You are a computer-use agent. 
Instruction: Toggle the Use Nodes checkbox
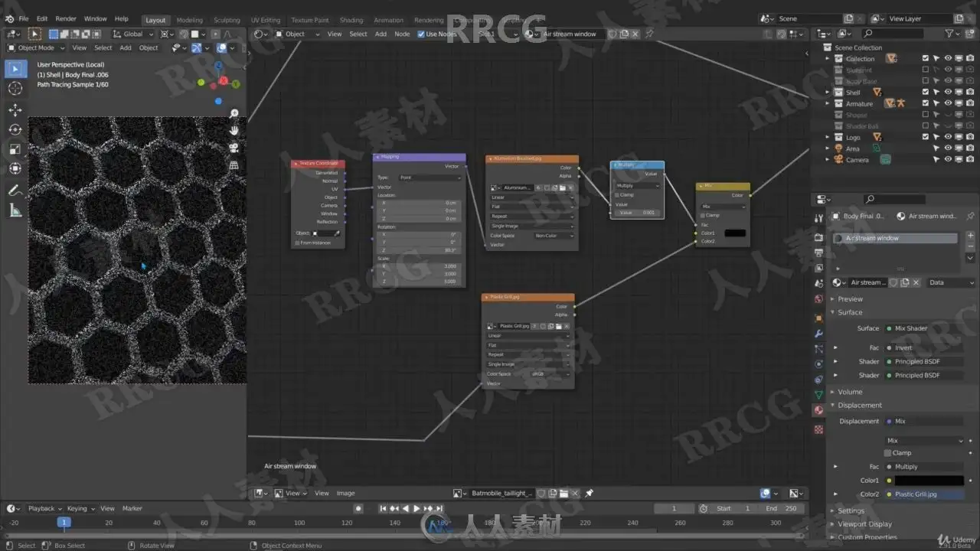click(x=420, y=34)
